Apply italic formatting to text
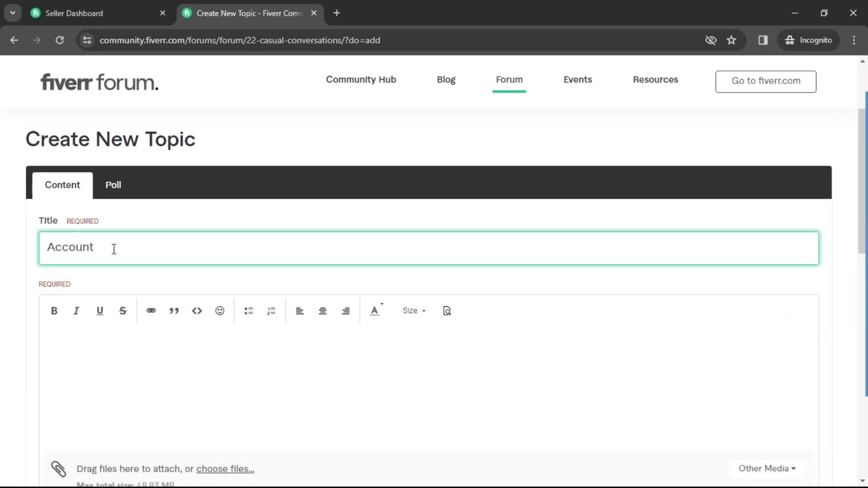The width and height of the screenshot is (868, 488). pos(76,310)
